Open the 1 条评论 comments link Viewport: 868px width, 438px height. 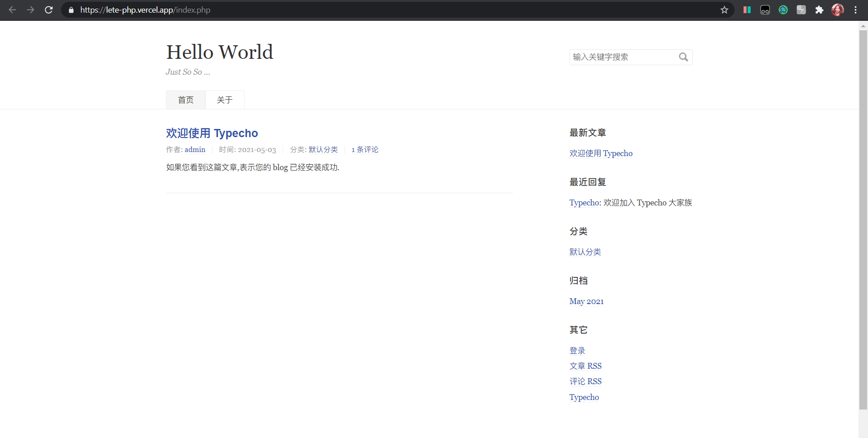pyautogui.click(x=365, y=150)
